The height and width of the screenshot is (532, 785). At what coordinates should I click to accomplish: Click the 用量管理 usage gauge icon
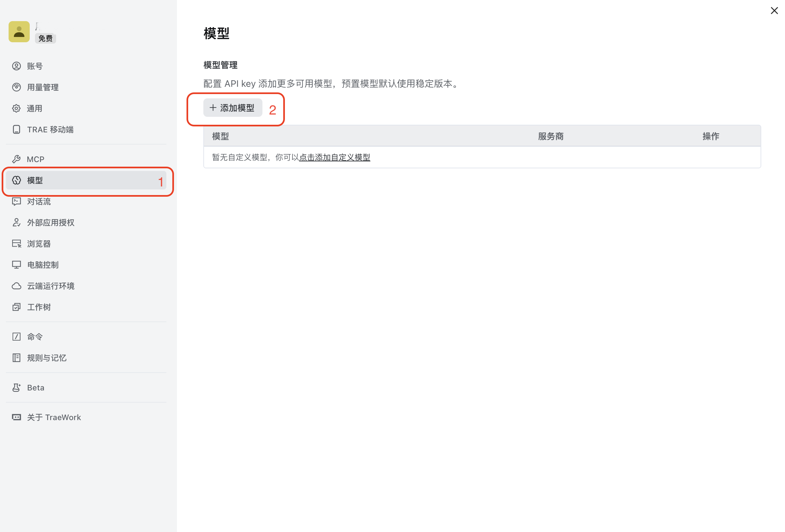click(x=16, y=87)
